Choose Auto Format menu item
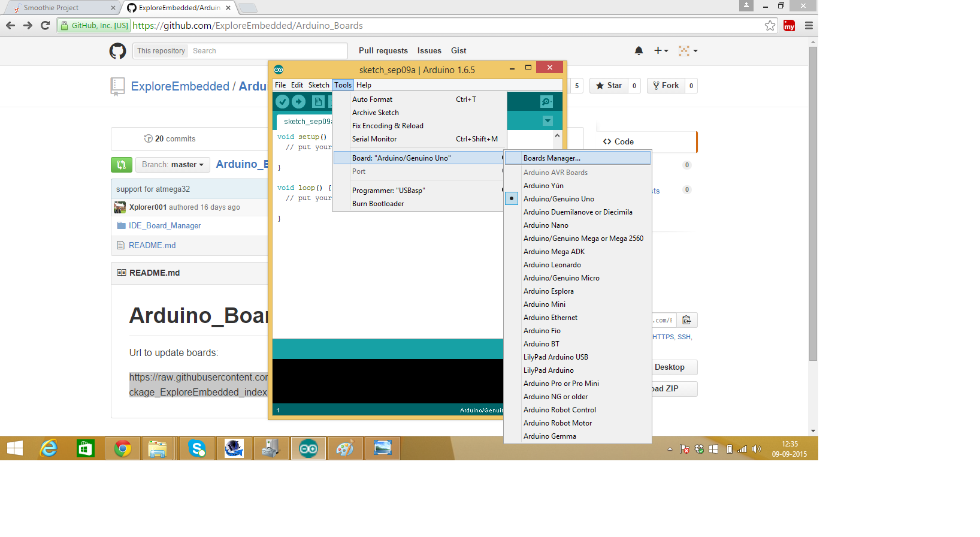Image resolution: width=980 pixels, height=537 pixels. point(418,99)
